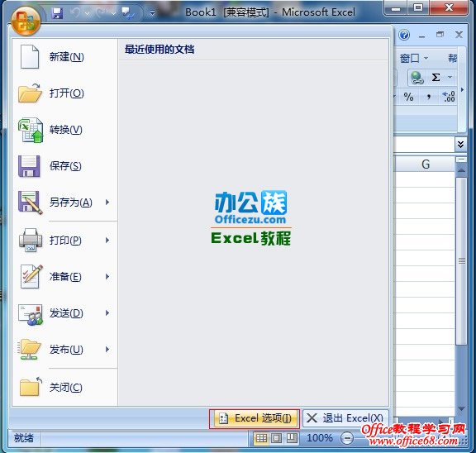
Task: Open Customize Quick Access Toolbar dropdown
Action: click(x=152, y=12)
